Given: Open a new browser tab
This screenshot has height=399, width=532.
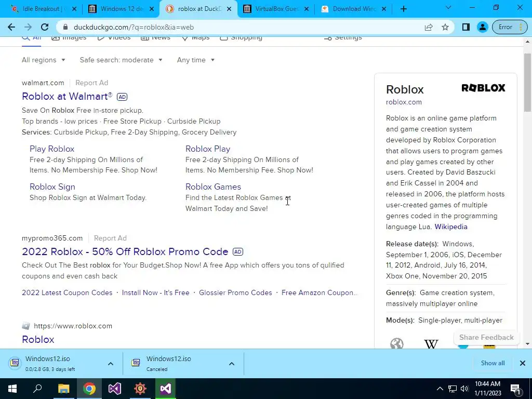Looking at the screenshot, I should (x=403, y=9).
